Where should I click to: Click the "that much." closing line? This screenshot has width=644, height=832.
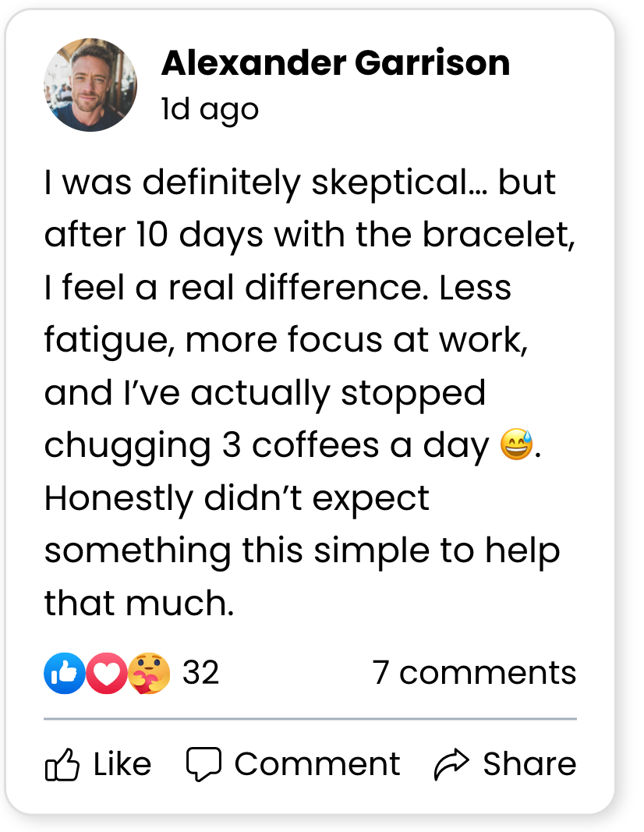(140, 604)
